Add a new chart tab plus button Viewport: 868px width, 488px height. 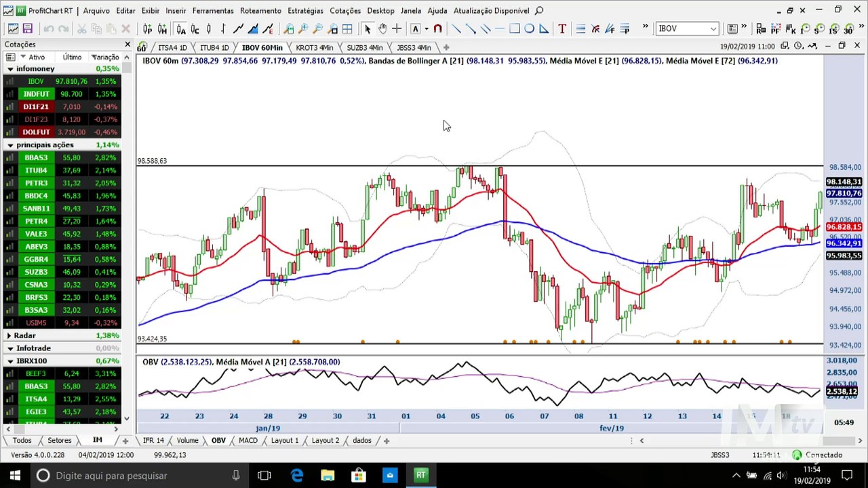pyautogui.click(x=446, y=47)
